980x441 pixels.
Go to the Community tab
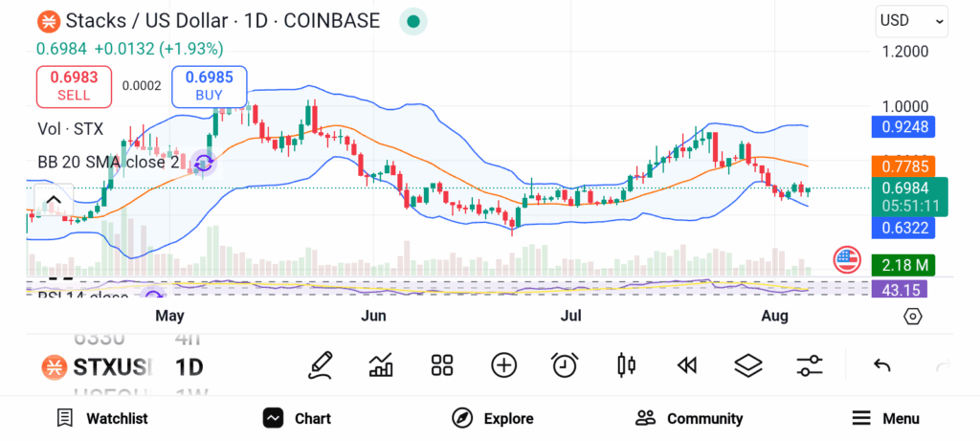[689, 418]
